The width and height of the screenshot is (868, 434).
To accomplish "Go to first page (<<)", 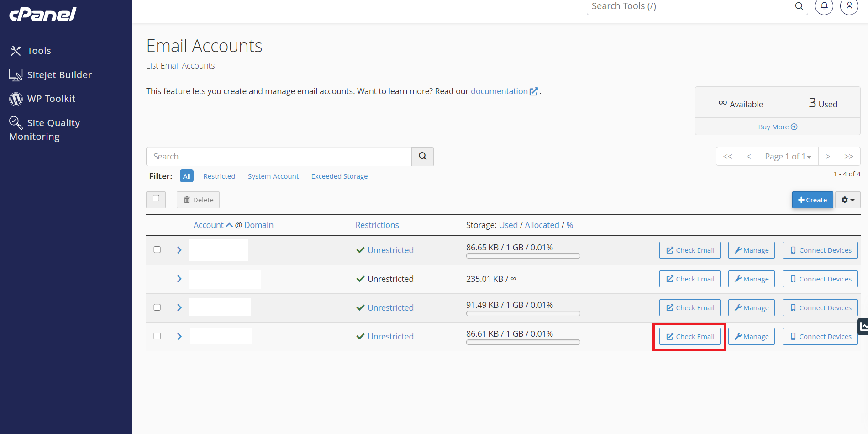I will [x=728, y=156].
